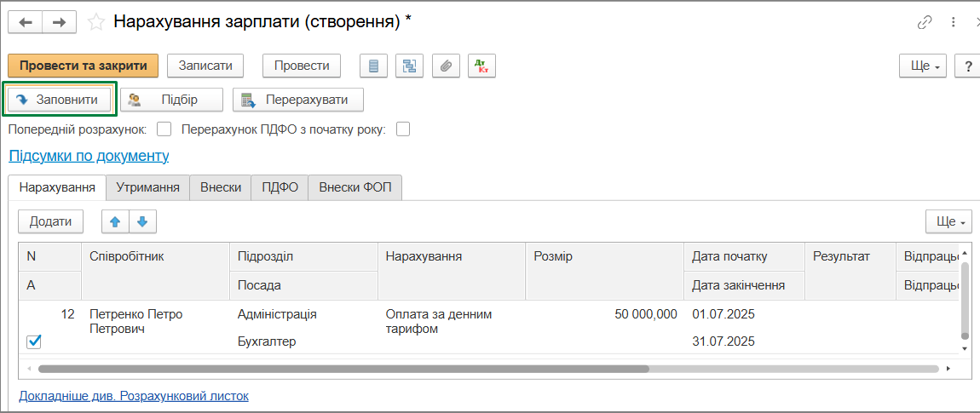This screenshot has height=413, width=980.
Task: Copy link using the chain icon
Action: pyautogui.click(x=925, y=22)
